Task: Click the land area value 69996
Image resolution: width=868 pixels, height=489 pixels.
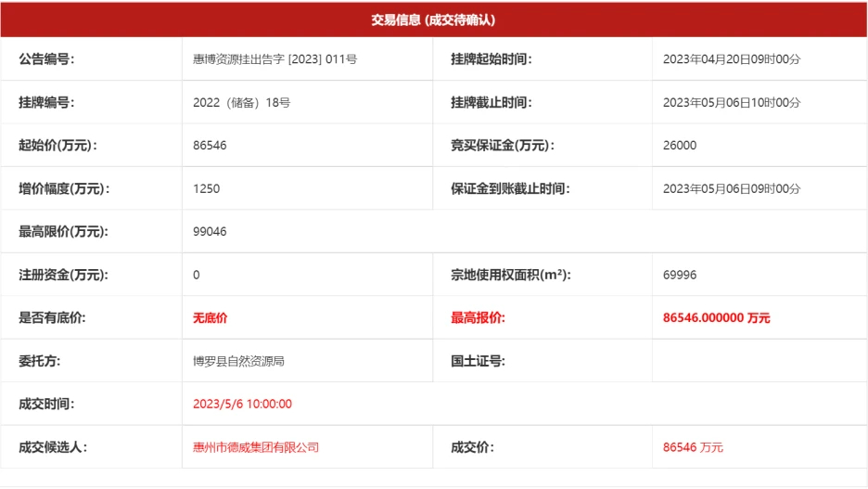Action: (x=680, y=275)
